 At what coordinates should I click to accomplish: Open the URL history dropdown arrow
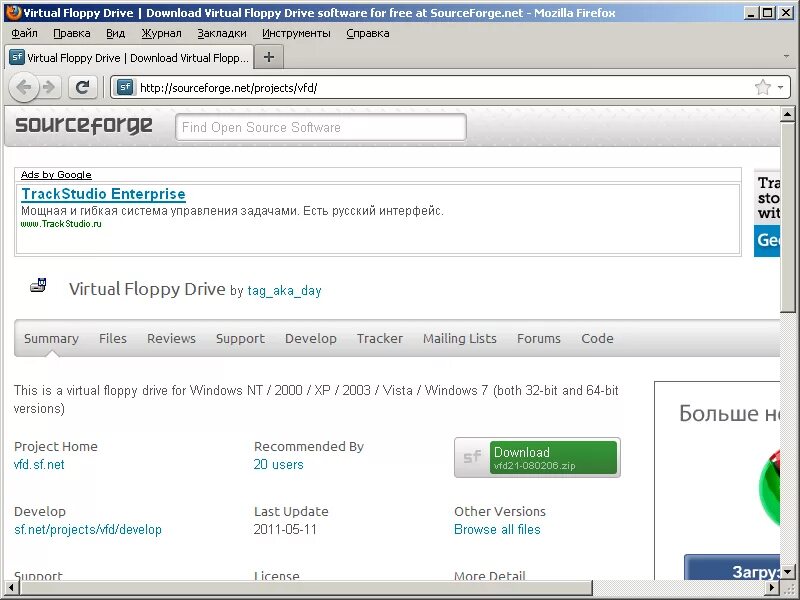(781, 87)
